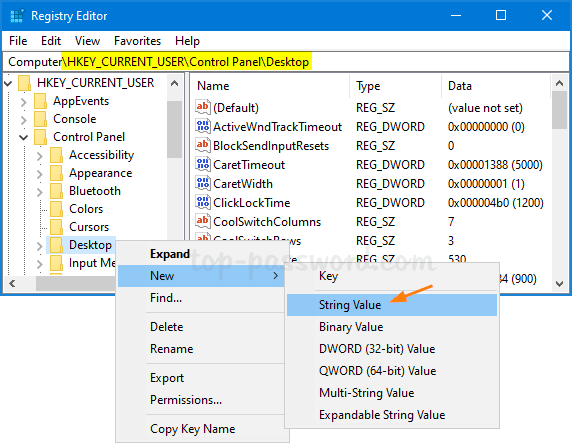Click the Bluetooth folder icon
The image size is (572, 443).
pos(56,191)
